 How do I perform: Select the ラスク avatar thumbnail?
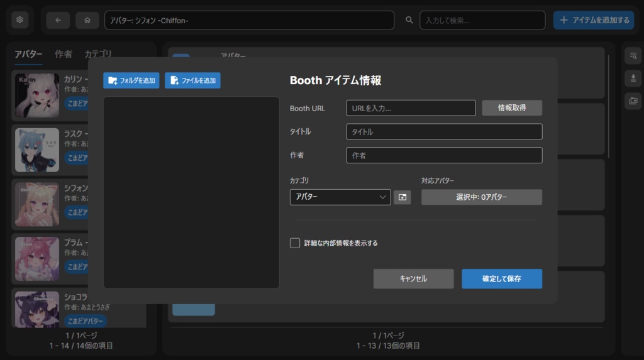point(37,150)
